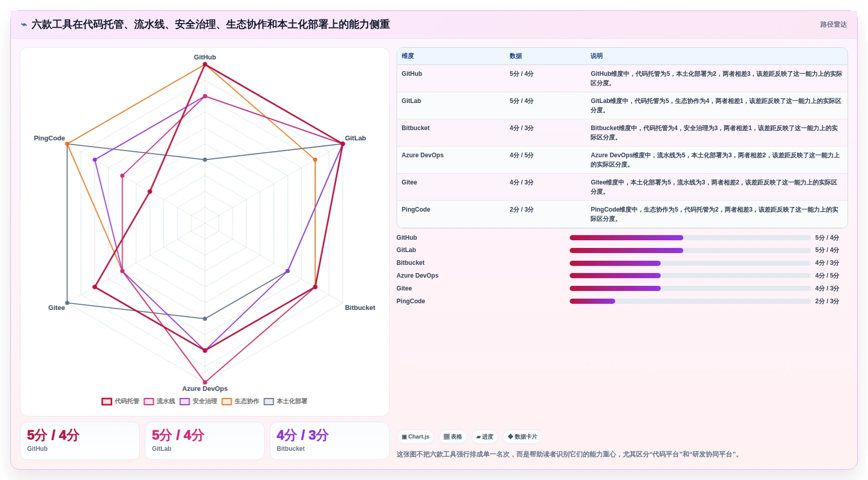
Task: Click the chart title heading text
Action: coord(210,25)
